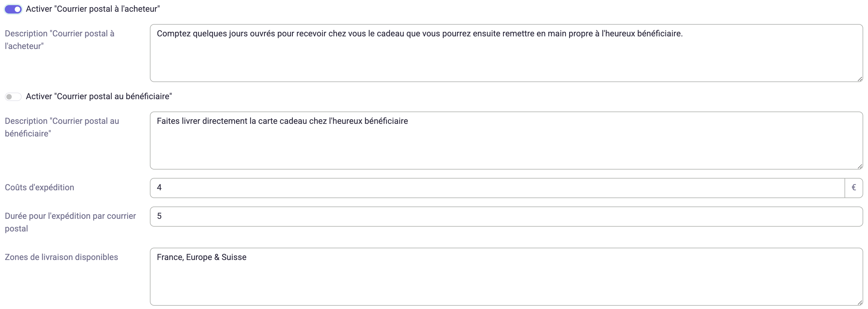Screen dimensions: 868x309
Task: Click the label Activer "Courrier postal à l'acheteur"
Action: pos(93,9)
